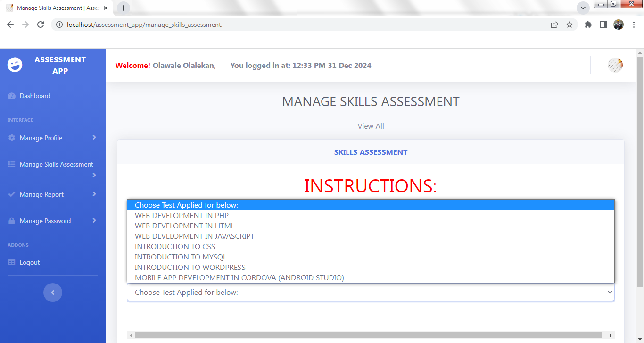Screen dimensions: 644x343
Task: Click the user avatar in top bar
Action: click(615, 65)
